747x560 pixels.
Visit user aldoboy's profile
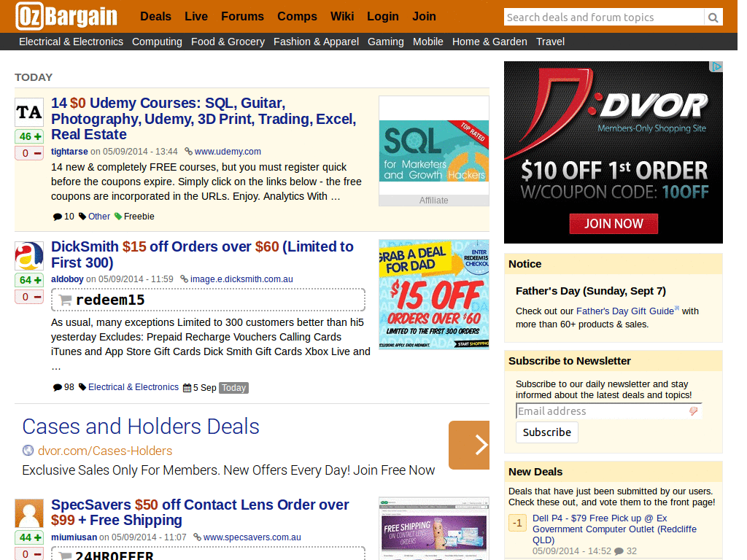(67, 279)
